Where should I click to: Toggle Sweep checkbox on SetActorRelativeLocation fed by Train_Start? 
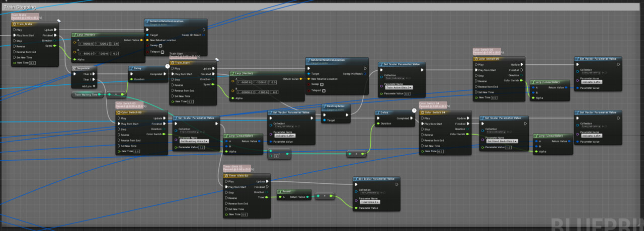pyautogui.click(x=321, y=84)
